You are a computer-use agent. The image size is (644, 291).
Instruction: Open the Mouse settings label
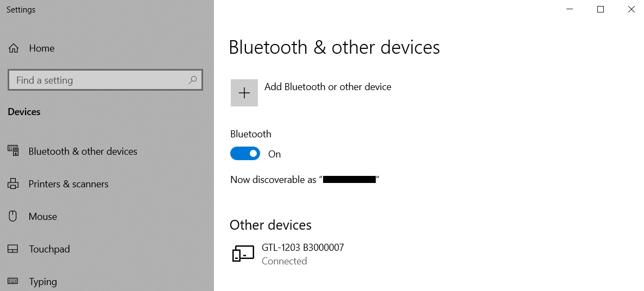pos(43,217)
